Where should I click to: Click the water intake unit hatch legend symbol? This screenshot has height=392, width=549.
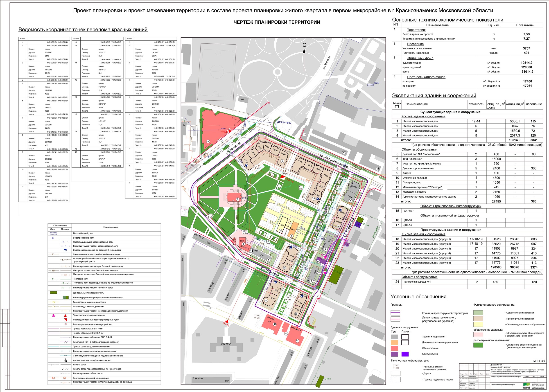(x=53, y=233)
